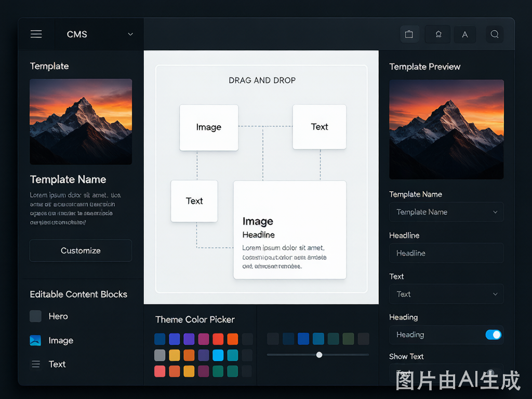Pick the red swatch, first row
Viewport: 532px width, 399px height.
point(218,339)
